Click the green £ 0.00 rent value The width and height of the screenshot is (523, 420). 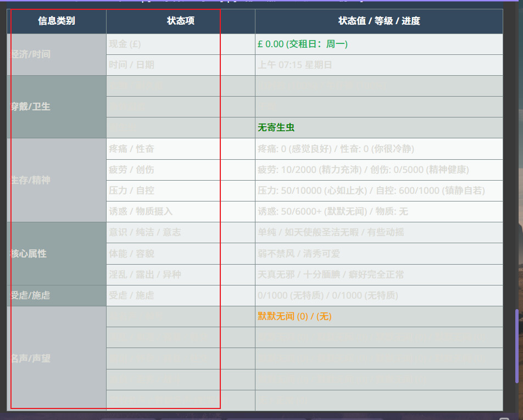pyautogui.click(x=303, y=44)
